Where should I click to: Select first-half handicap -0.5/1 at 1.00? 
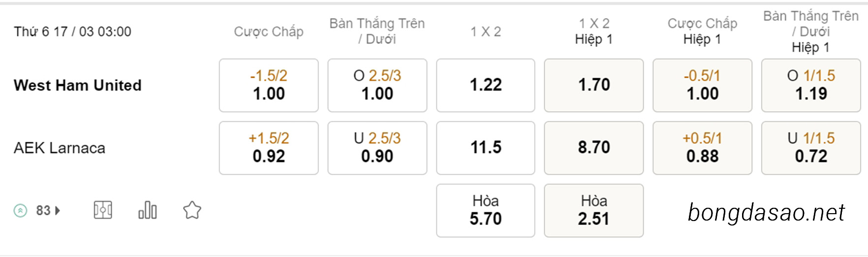(703, 85)
